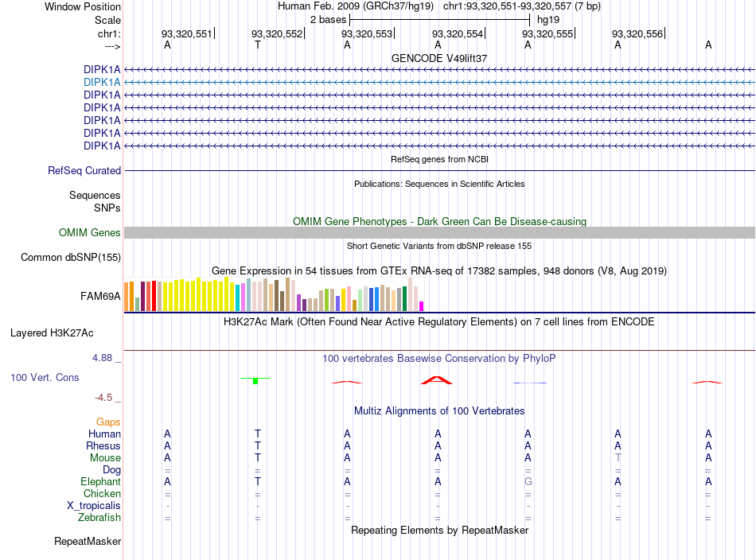This screenshot has height=560, width=756.
Task: Select the Elephant G mismatch base
Action: (528, 481)
